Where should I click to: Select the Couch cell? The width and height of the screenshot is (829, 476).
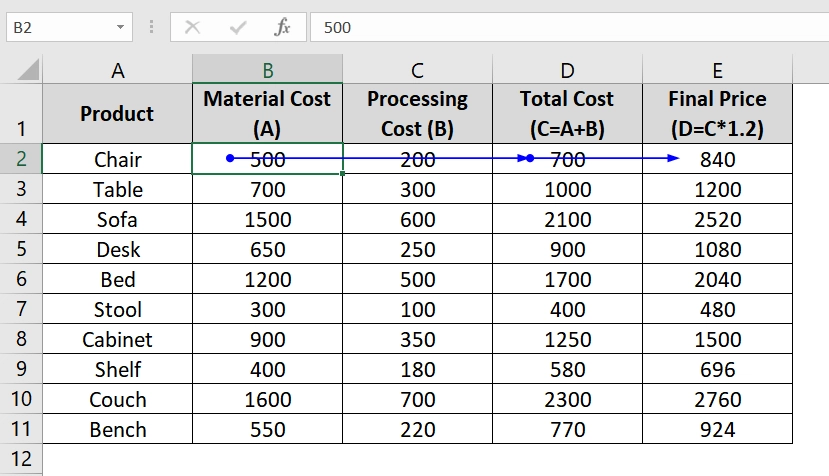click(117, 399)
